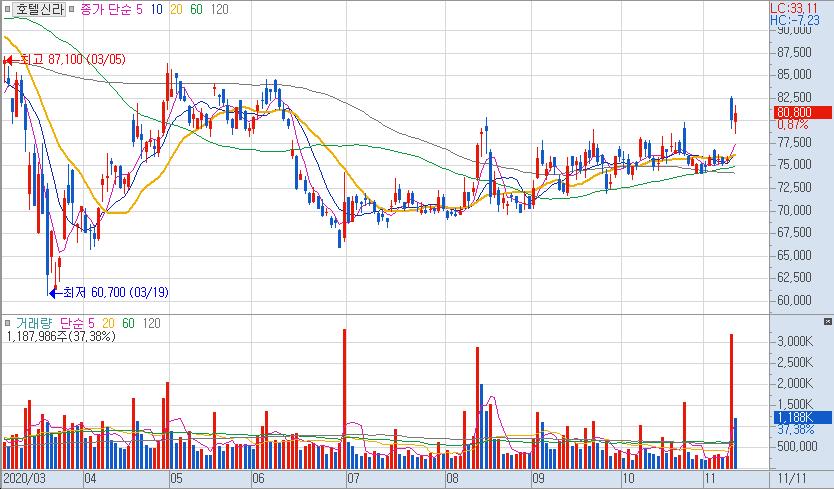
Task: Click the 호텔신라 stock name button
Action: pos(39,9)
